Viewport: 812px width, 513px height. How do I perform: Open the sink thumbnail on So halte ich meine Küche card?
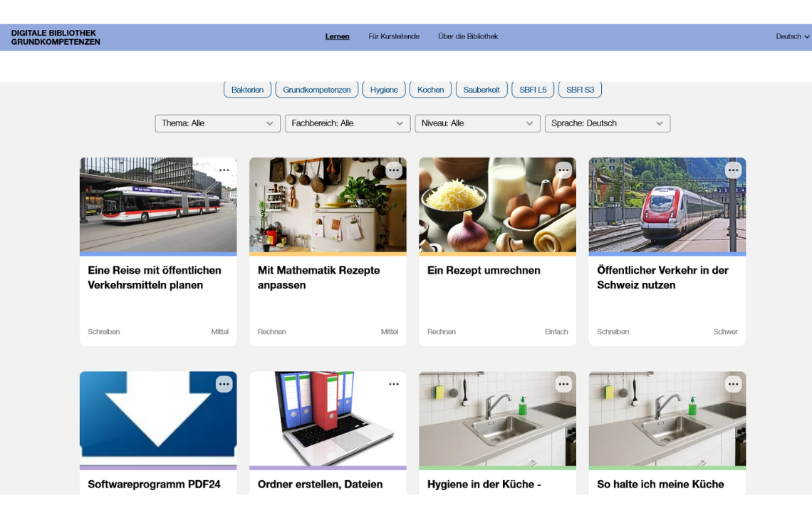(x=667, y=418)
